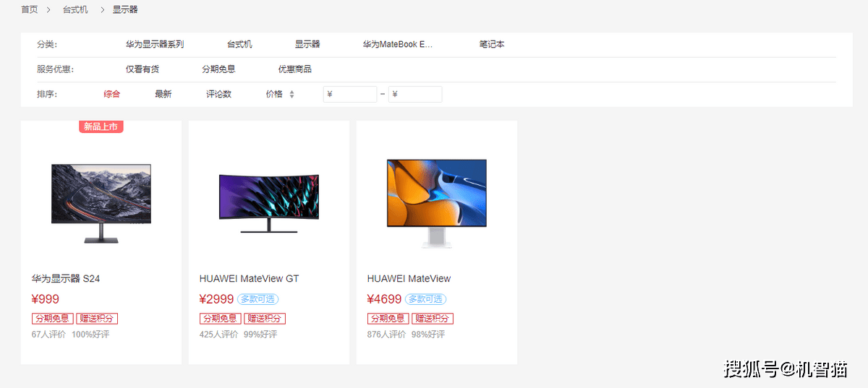Click the 98%好评 rating text
Screen dimensions: 868x388
click(x=428, y=335)
